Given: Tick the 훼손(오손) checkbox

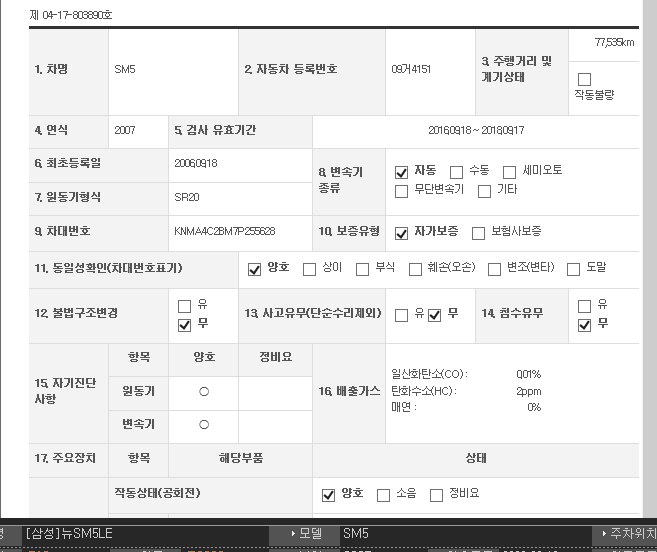Looking at the screenshot, I should (415, 269).
